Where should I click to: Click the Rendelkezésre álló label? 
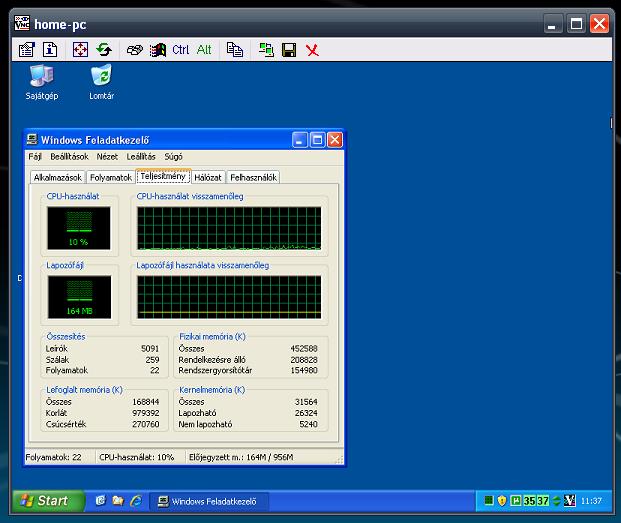point(212,359)
